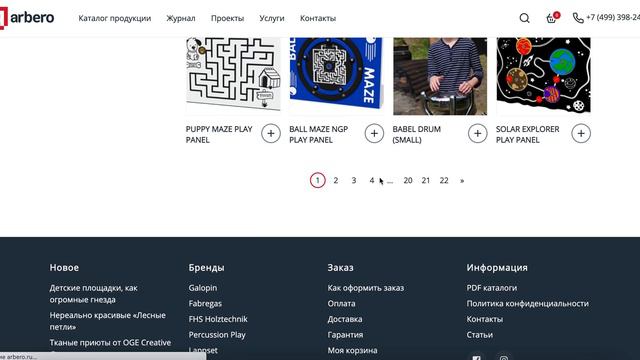Open Гарантия footer link

345,335
